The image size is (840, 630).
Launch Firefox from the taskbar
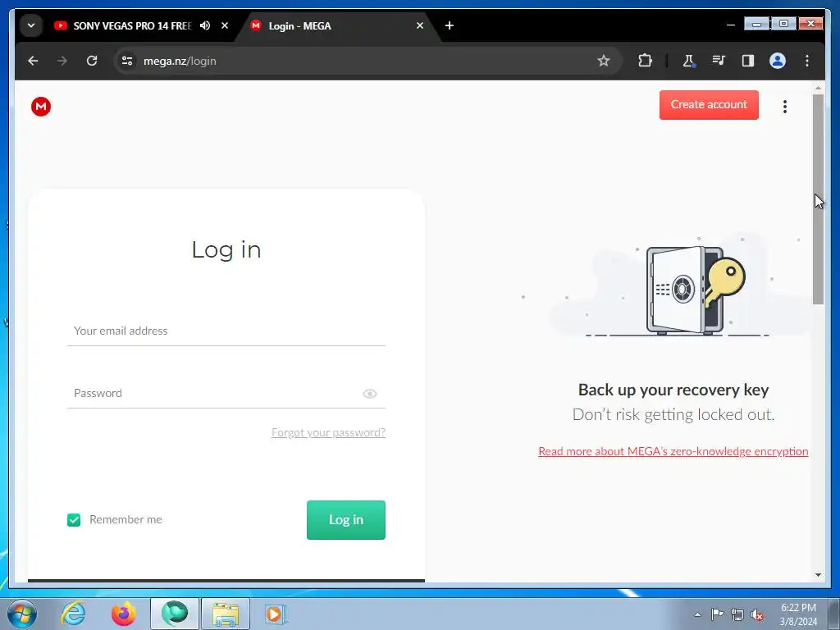point(123,614)
